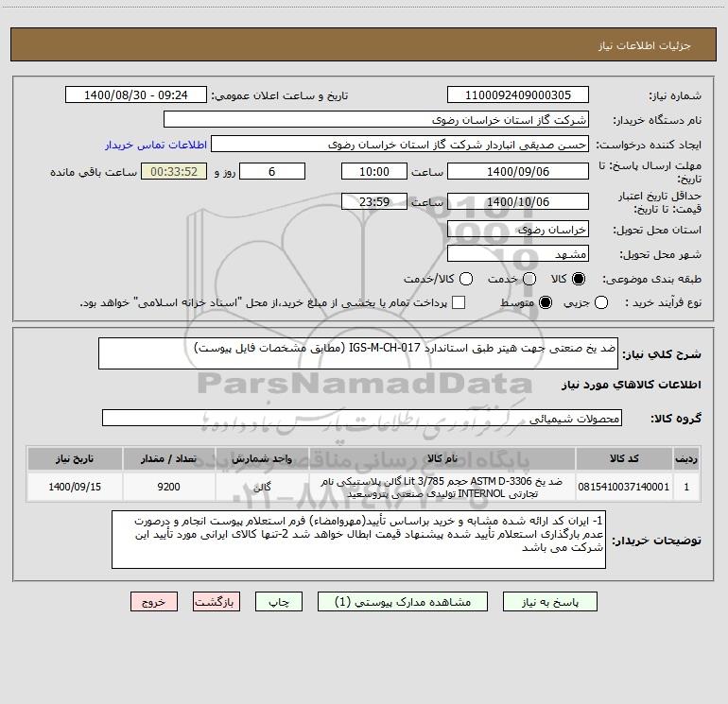The width and height of the screenshot is (728, 704).
Task: Click the buyer name field شرکت گاز استان خراسان رضوی
Action: 376,120
